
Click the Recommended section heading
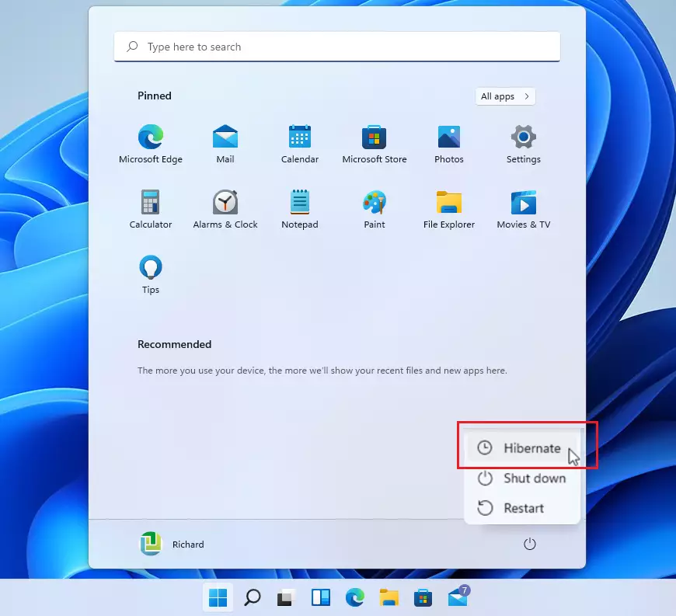[174, 344]
